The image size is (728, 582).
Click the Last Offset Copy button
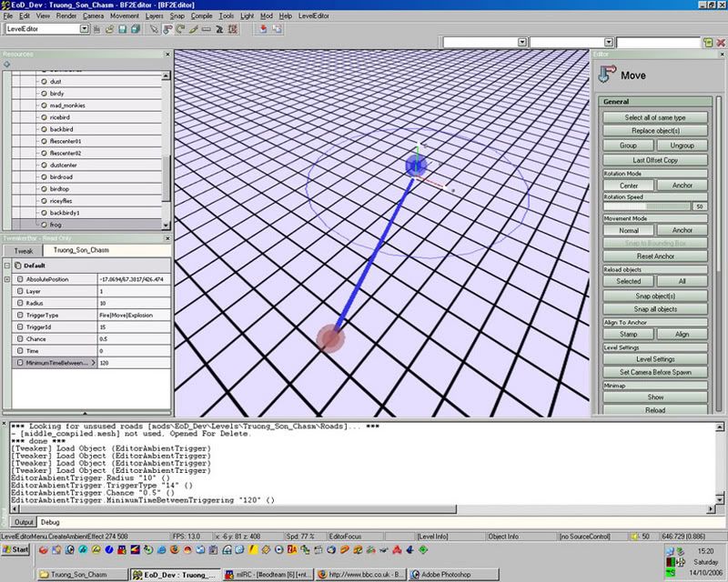(x=655, y=160)
